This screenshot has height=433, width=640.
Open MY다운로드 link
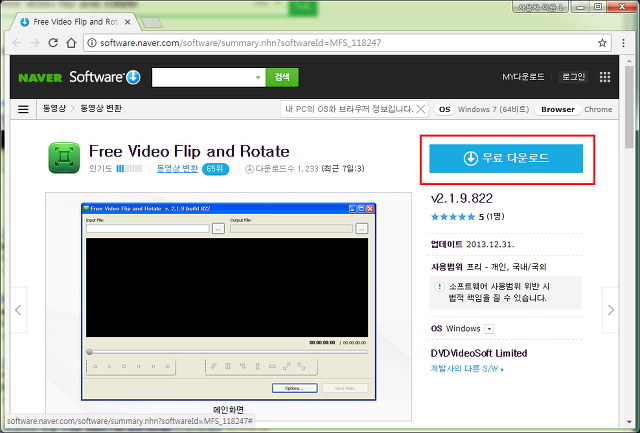pos(523,77)
